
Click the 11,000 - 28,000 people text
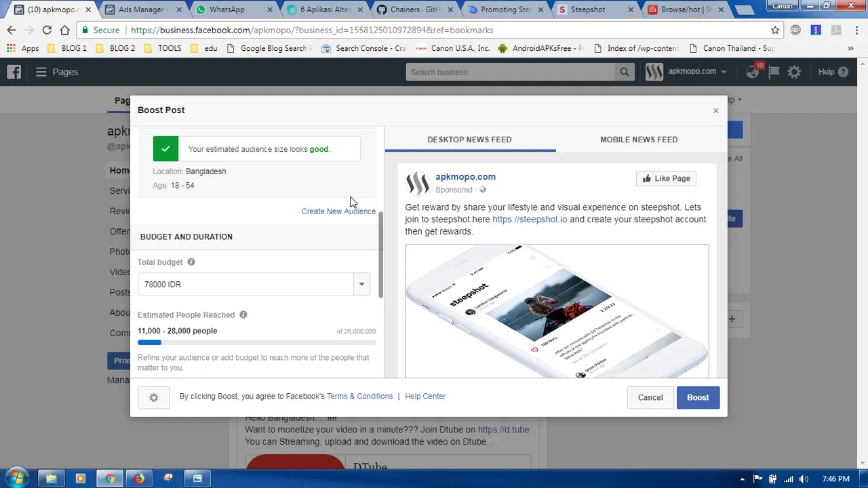point(178,331)
